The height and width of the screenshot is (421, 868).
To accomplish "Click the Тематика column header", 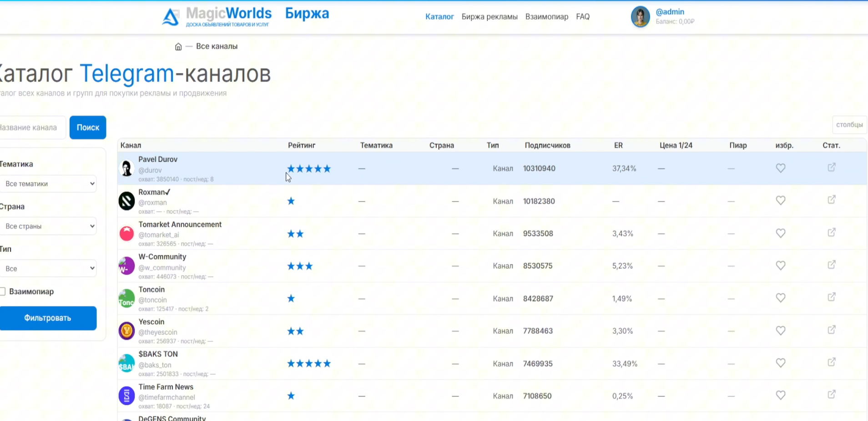I will point(376,145).
